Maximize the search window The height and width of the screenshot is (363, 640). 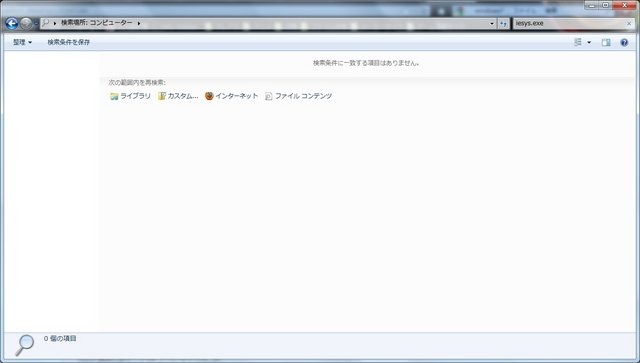click(605, 5)
